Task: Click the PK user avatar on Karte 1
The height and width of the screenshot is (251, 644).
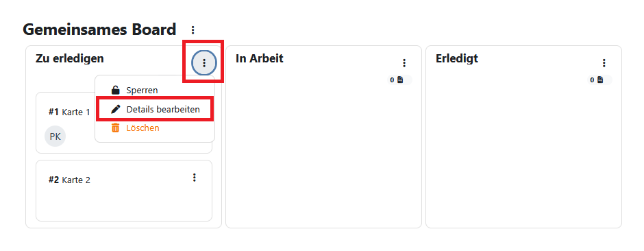Action: pos(55,136)
